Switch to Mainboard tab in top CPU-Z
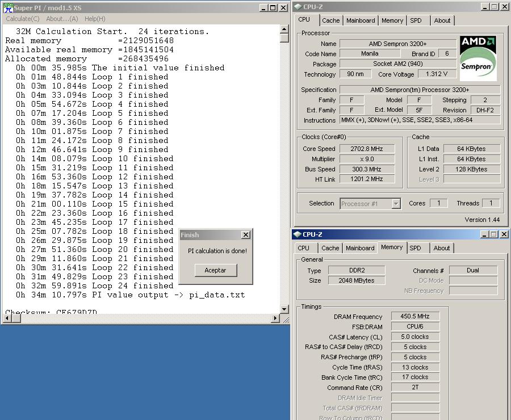The height and width of the screenshot is (420, 511). point(361,20)
